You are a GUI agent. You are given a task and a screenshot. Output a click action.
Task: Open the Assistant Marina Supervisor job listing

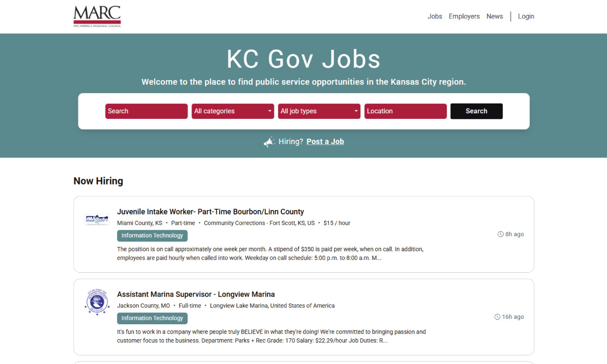click(x=196, y=294)
